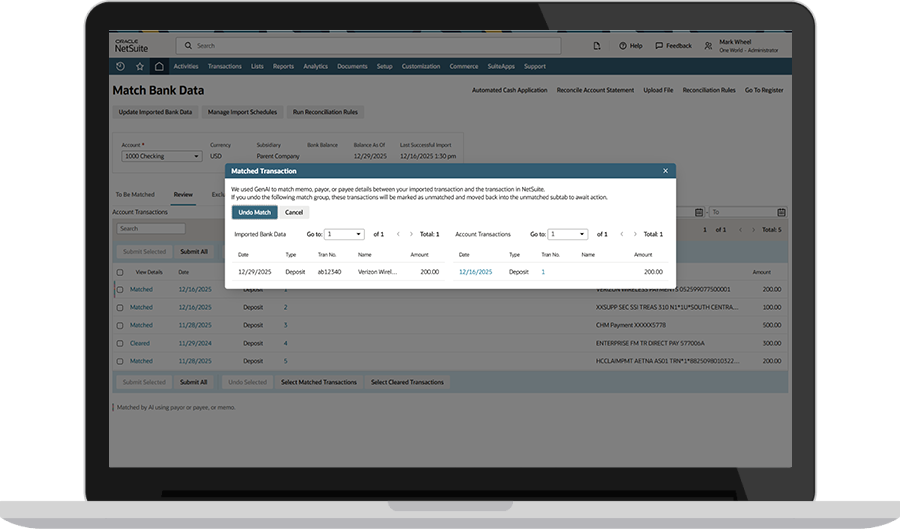
Task: Toggle the select-all checkbox in table header
Action: (120, 273)
